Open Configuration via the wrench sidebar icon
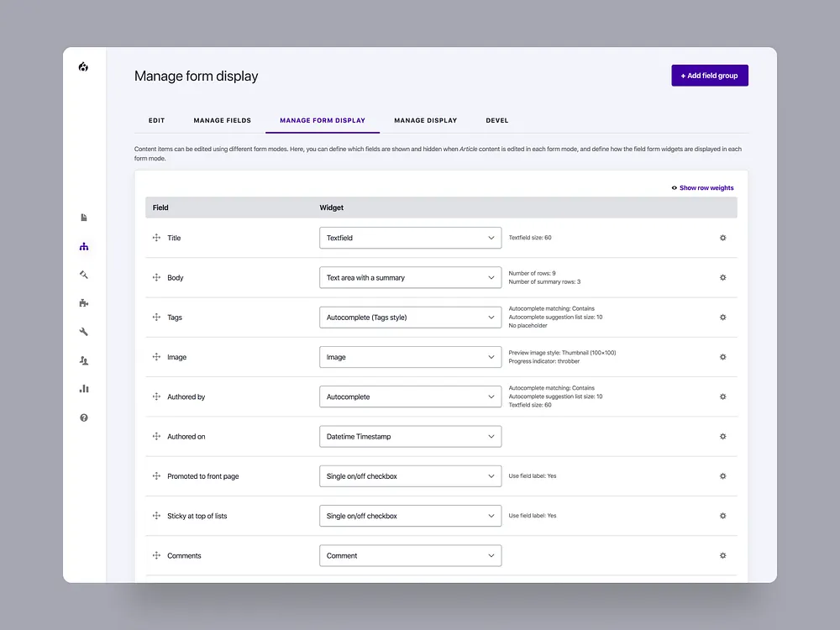Image resolution: width=840 pixels, height=630 pixels. coord(83,331)
